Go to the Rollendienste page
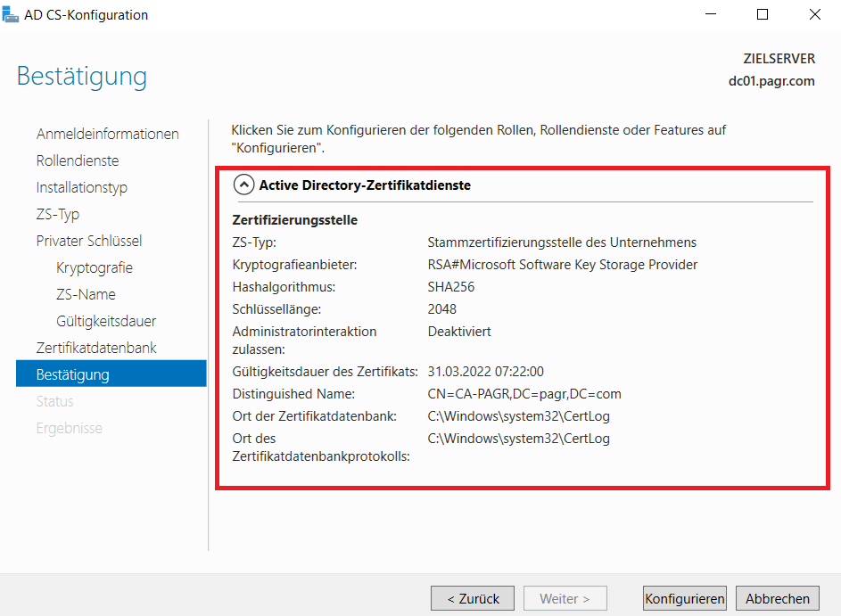 78,160
